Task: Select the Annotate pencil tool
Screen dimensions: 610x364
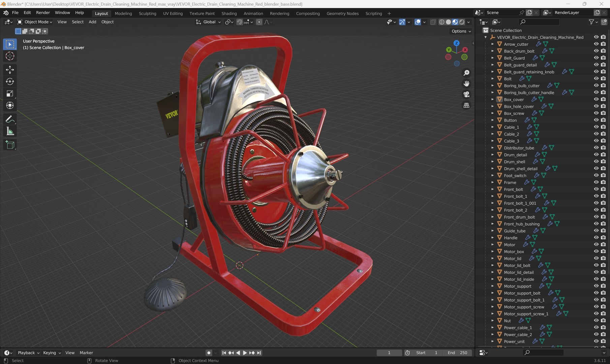Action: pyautogui.click(x=10, y=119)
